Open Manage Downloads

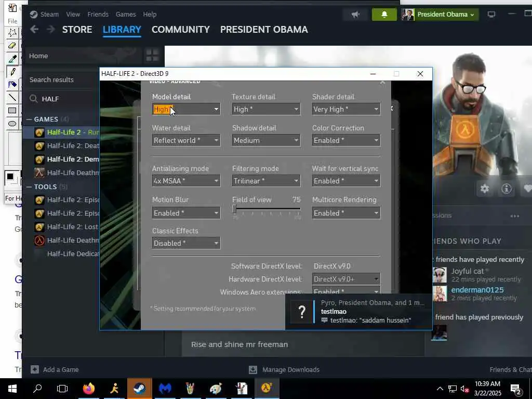pos(284,369)
